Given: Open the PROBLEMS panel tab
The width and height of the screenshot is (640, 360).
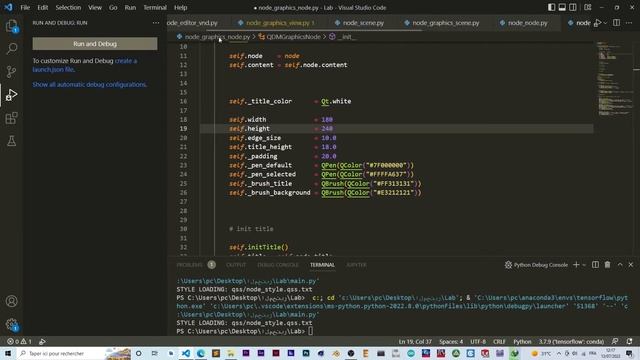Looking at the screenshot, I should [189, 265].
